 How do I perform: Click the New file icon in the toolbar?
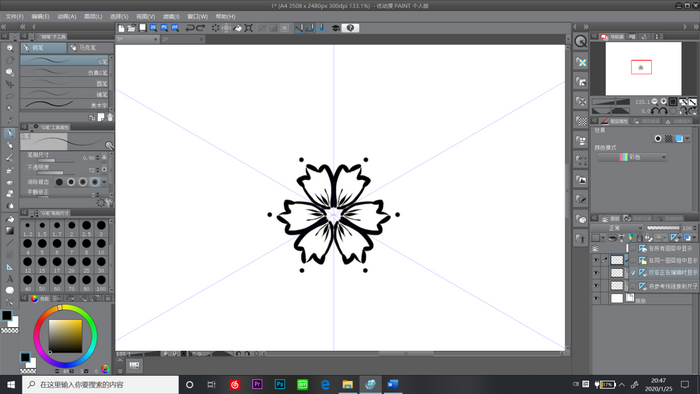tap(121, 28)
